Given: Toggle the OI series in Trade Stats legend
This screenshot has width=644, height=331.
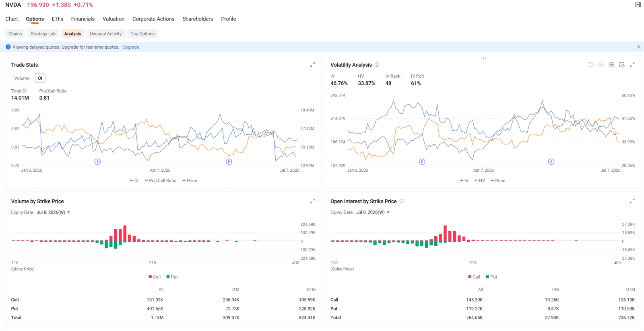Looking at the screenshot, I should tap(134, 181).
